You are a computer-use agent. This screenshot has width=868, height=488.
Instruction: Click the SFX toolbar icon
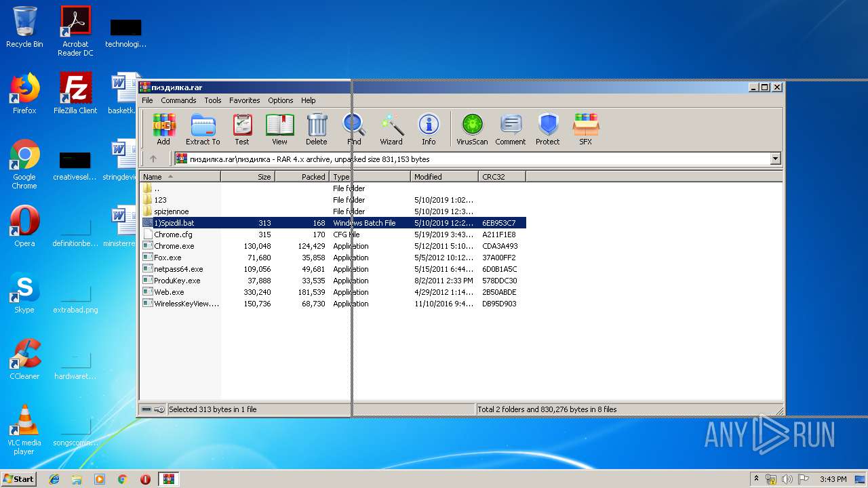[585, 129]
